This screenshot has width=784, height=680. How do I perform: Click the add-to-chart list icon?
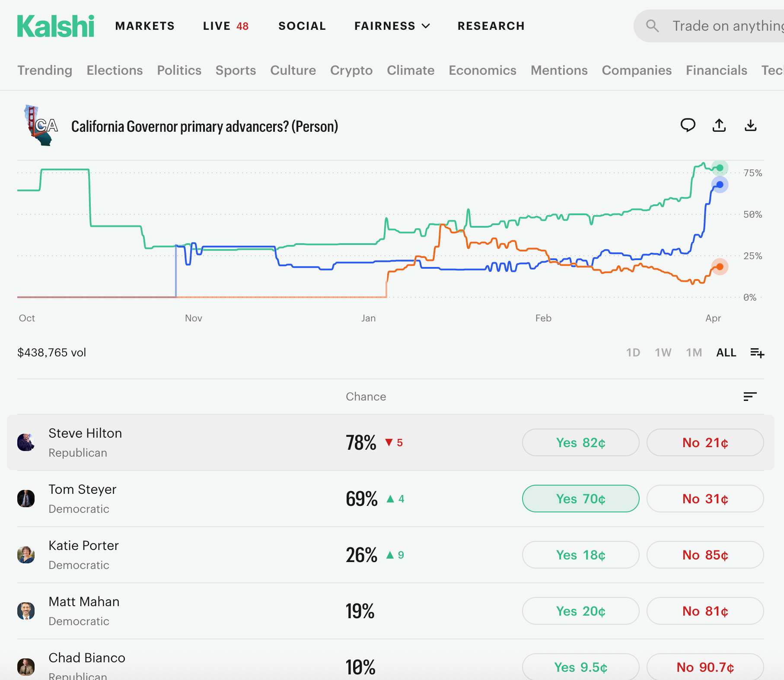[x=757, y=353]
